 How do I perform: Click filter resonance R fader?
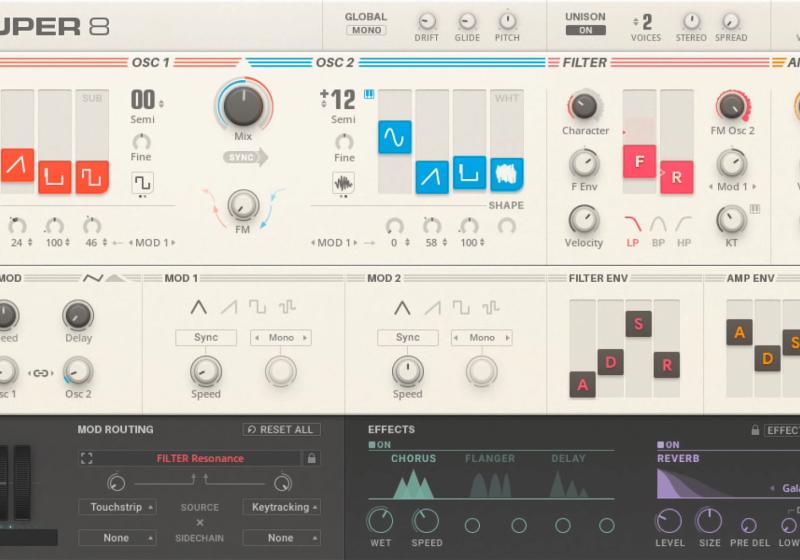point(677,177)
